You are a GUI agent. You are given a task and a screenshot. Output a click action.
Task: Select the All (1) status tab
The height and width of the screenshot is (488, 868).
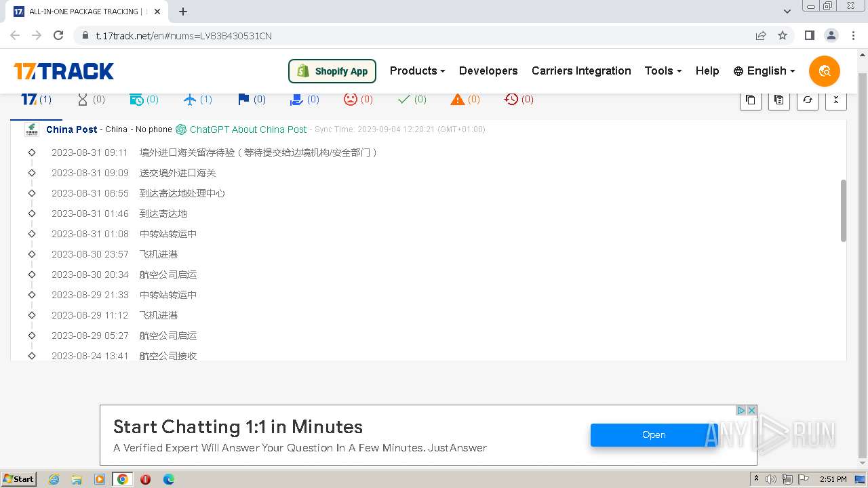point(37,100)
